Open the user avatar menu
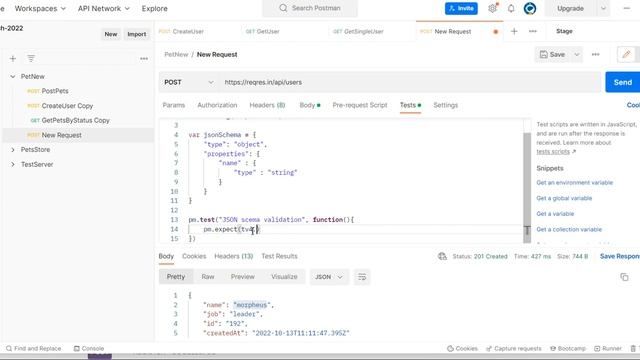Viewport: 640px width, 360px height. 530,8
